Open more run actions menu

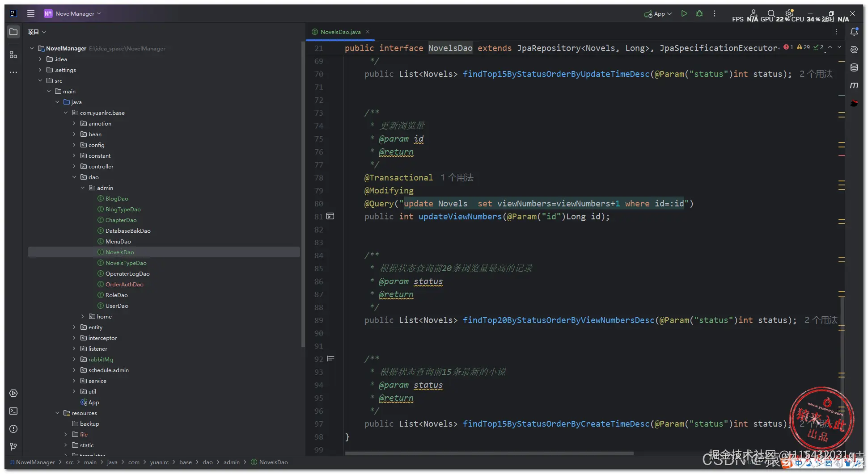point(715,13)
